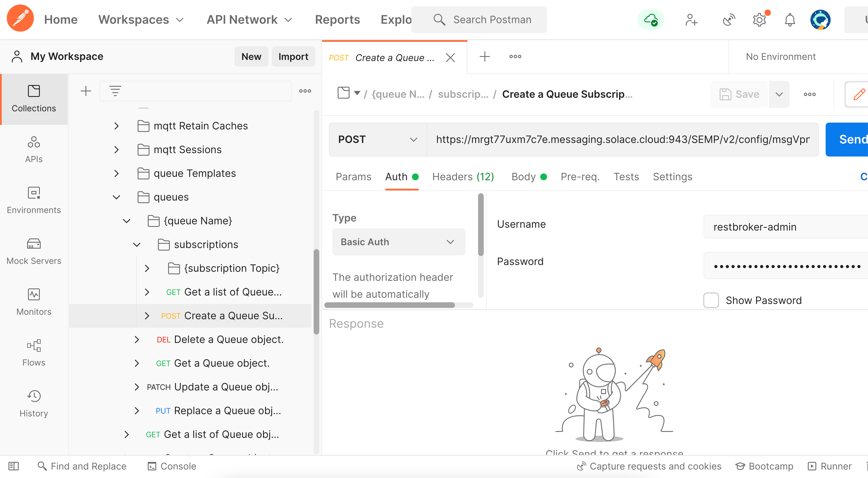Switch to the Headers tab
The image size is (868, 478).
click(x=463, y=177)
